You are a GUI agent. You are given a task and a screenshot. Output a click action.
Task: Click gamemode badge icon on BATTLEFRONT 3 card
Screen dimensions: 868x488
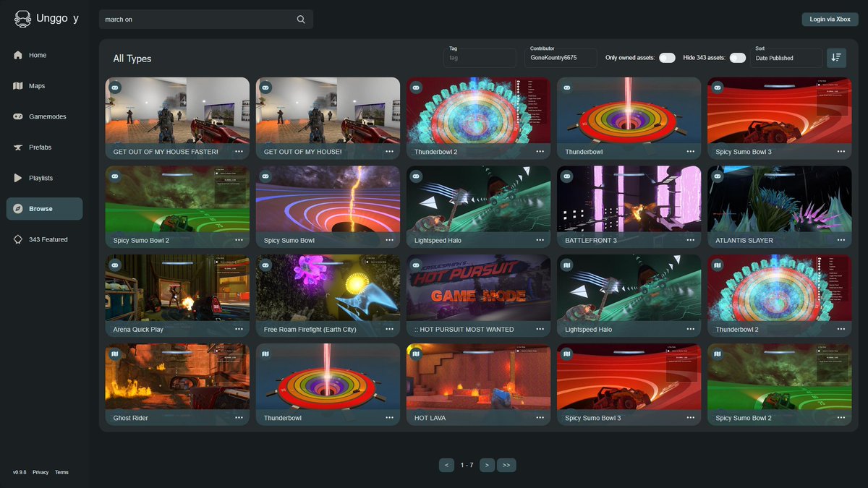click(x=566, y=176)
